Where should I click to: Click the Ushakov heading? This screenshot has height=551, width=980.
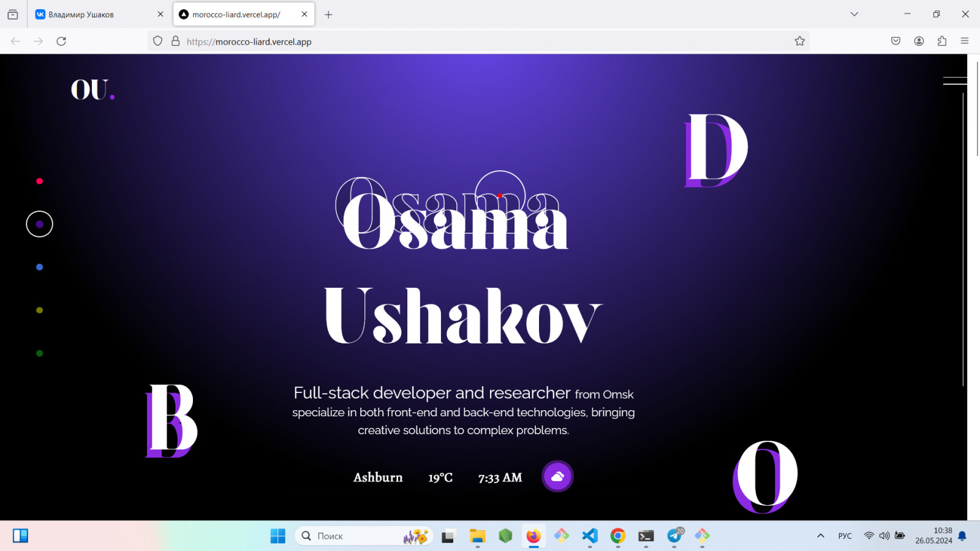coord(464,316)
